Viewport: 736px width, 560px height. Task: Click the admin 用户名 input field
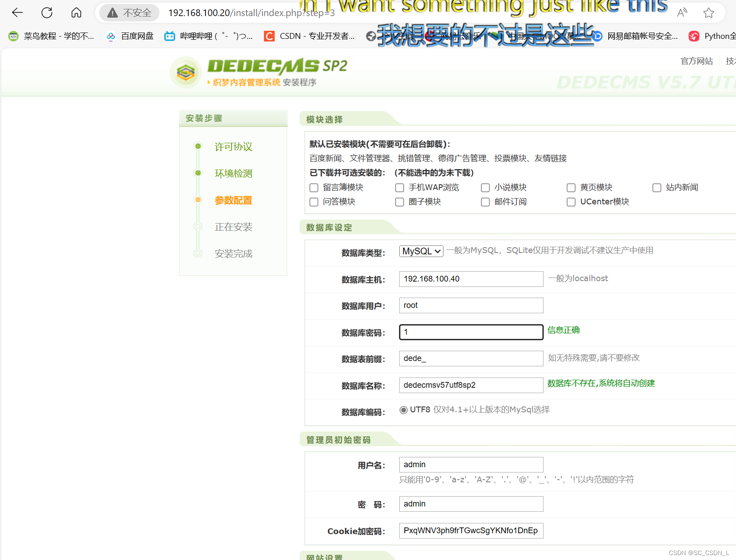coord(471,464)
